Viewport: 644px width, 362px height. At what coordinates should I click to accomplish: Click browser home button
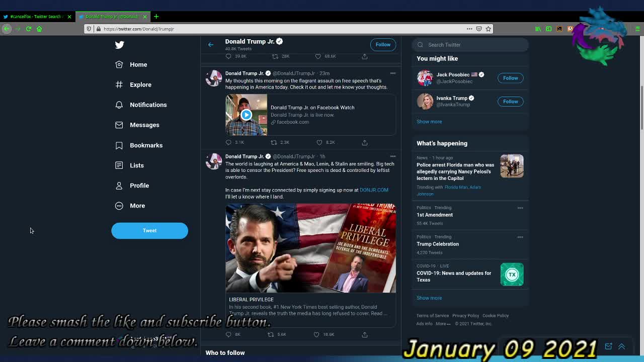point(39,29)
